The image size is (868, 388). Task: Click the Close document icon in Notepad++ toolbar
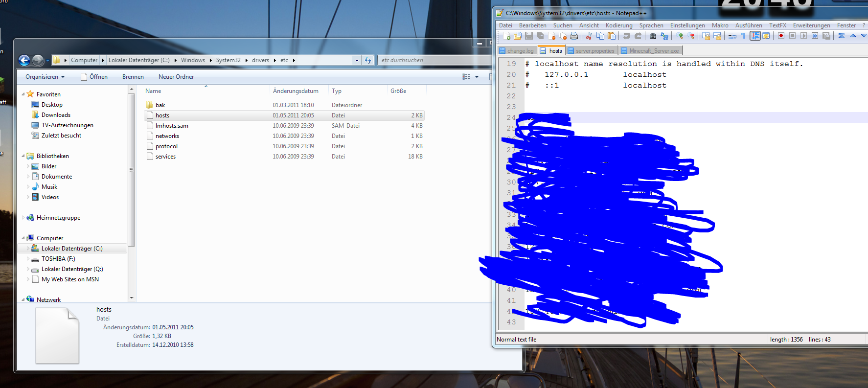click(x=551, y=36)
